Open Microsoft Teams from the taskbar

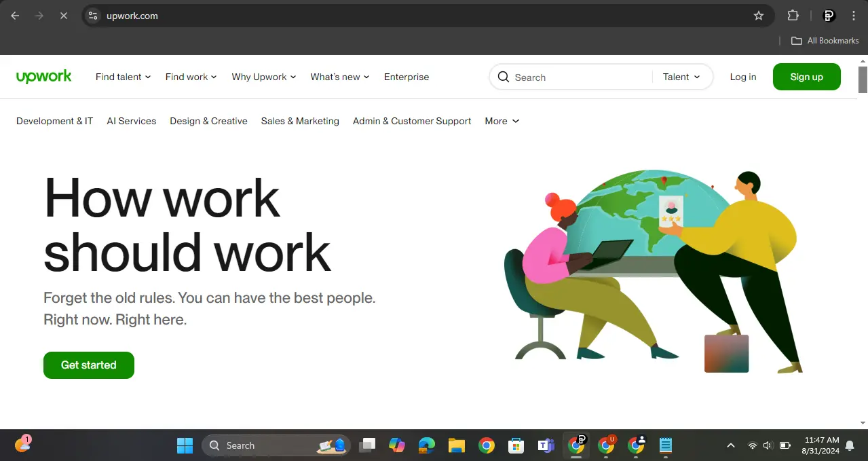point(546,445)
